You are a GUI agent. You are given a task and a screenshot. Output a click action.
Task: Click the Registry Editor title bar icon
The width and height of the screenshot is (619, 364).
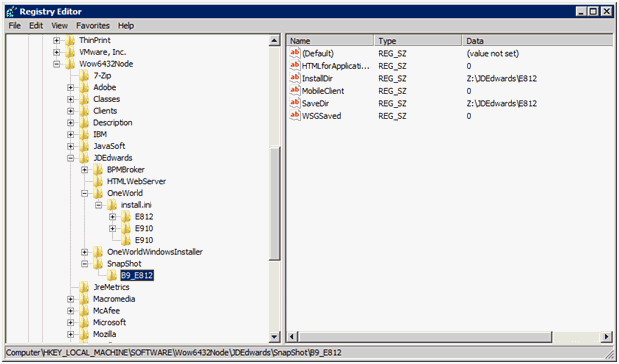(x=12, y=12)
